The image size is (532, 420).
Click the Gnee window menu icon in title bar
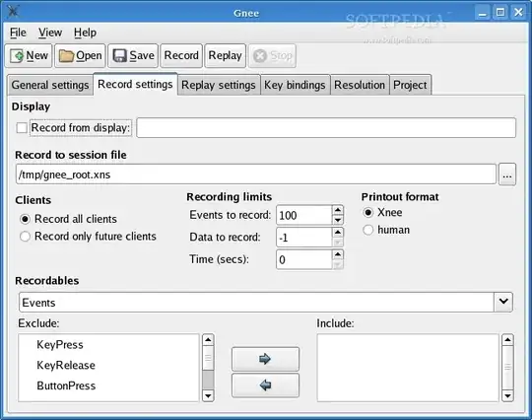pos(13,12)
